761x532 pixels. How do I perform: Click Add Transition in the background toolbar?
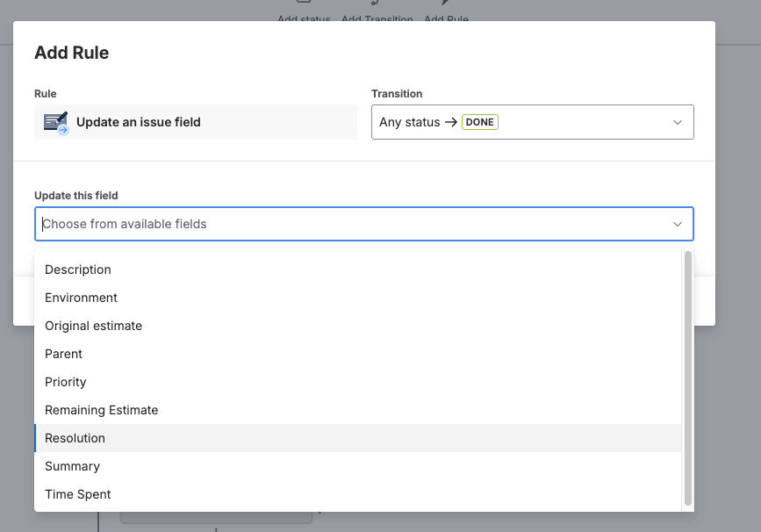pyautogui.click(x=377, y=18)
